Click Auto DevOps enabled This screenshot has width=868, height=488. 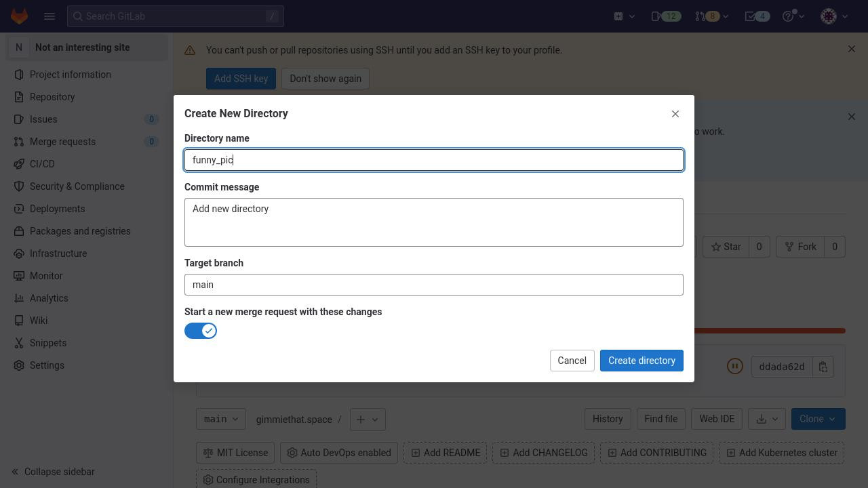[x=338, y=453]
